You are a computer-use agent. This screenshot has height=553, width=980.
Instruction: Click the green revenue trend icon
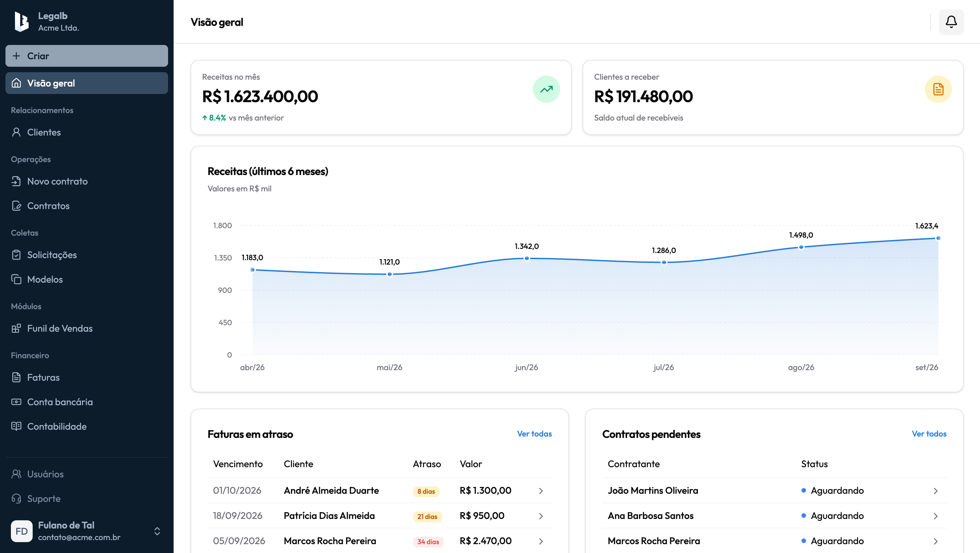coord(546,89)
